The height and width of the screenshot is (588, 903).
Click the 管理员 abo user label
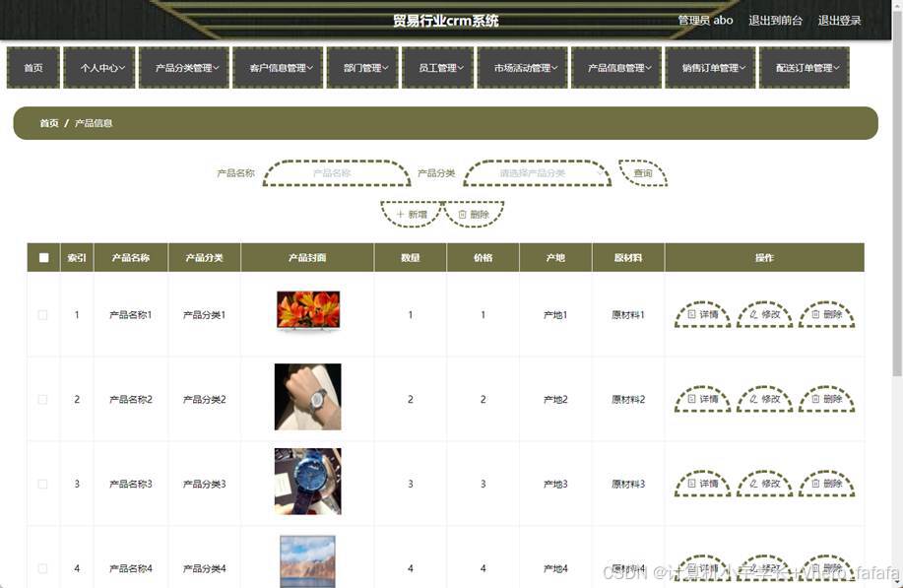pyautogui.click(x=705, y=21)
